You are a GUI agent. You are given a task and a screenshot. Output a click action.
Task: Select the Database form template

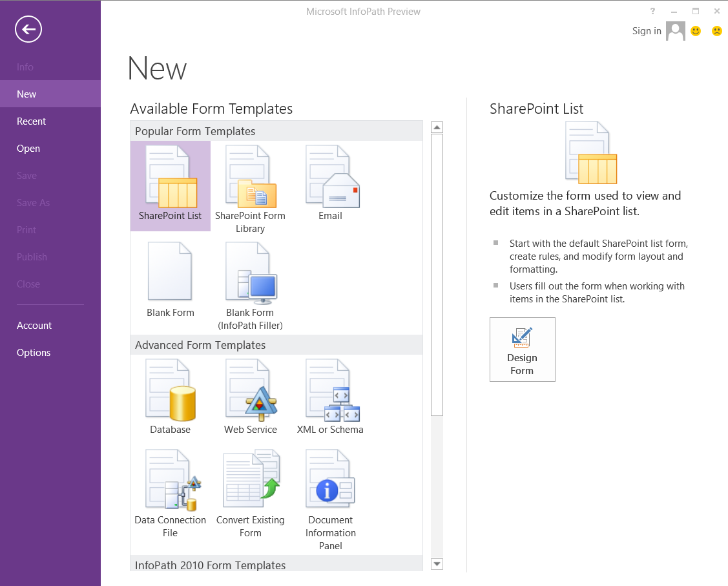[x=171, y=397]
